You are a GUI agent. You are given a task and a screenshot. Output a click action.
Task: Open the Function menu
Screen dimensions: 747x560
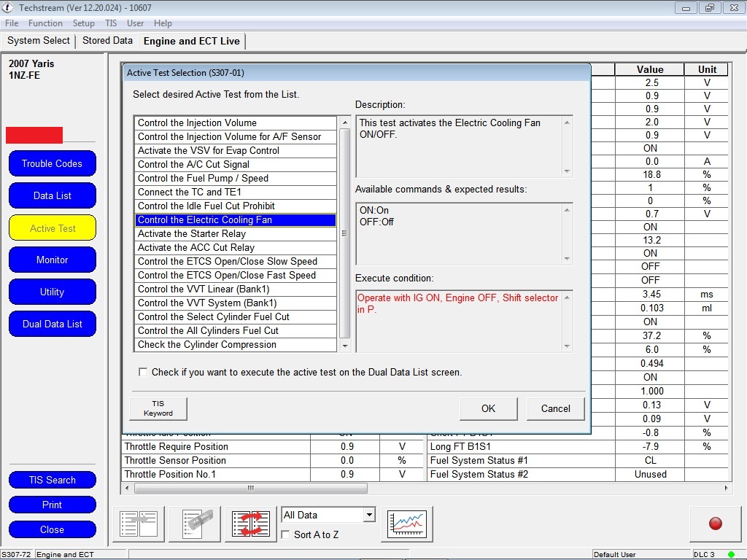45,23
